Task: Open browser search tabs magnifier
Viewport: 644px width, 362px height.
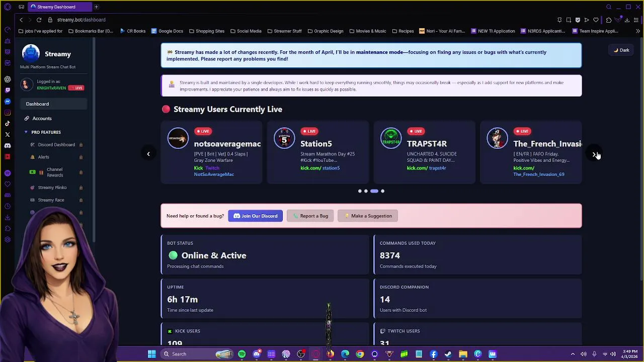Action: pos(609,7)
